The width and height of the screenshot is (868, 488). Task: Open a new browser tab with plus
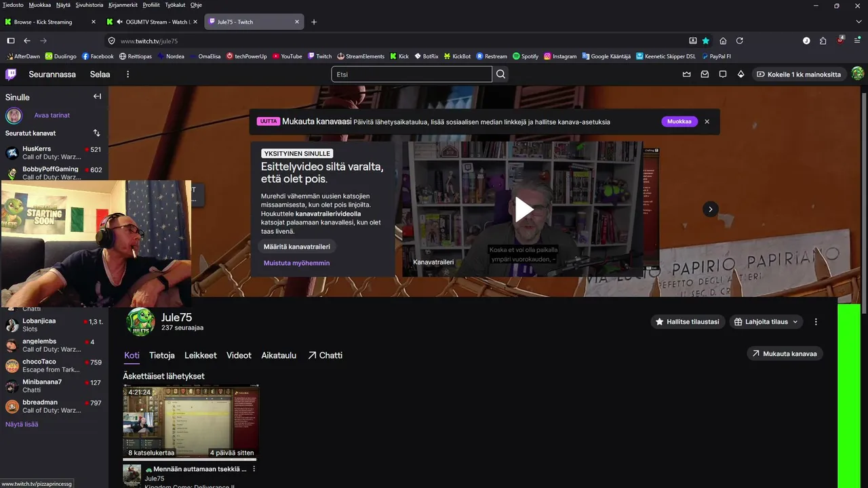point(314,22)
